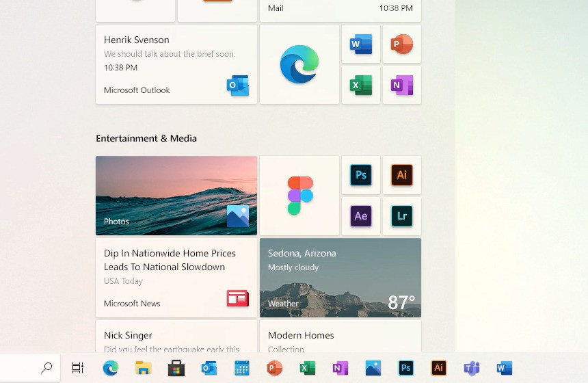
Task: Click 'We should talk about the brief soon.'
Action: (x=170, y=54)
